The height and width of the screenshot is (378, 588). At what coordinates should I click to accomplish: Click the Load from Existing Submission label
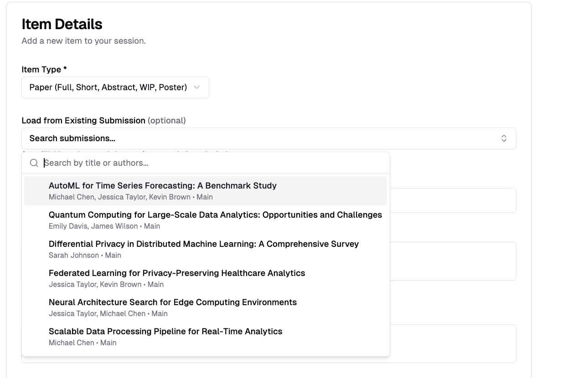point(83,121)
